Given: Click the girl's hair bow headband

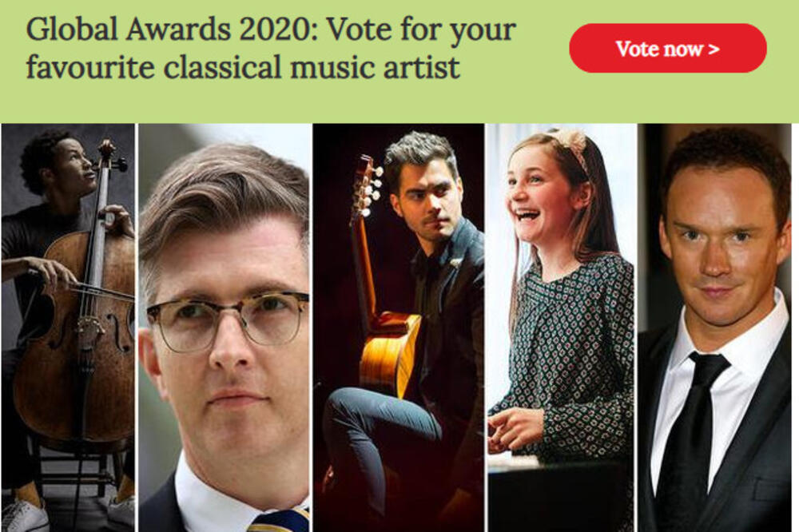Looking at the screenshot, I should click(x=569, y=141).
